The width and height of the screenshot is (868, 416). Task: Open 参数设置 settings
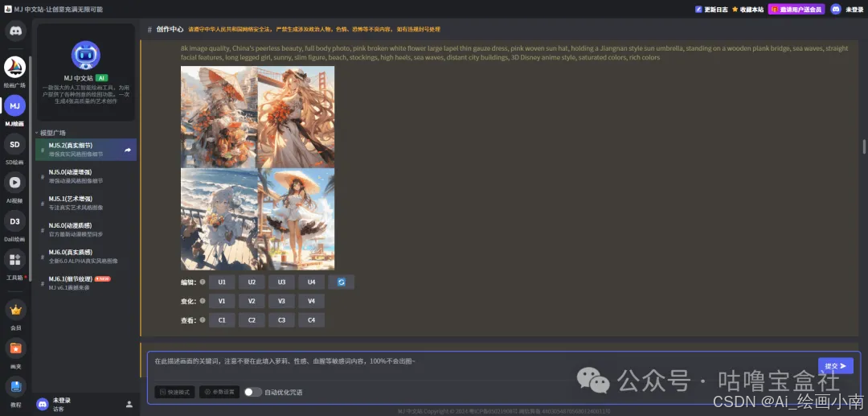[x=219, y=392]
